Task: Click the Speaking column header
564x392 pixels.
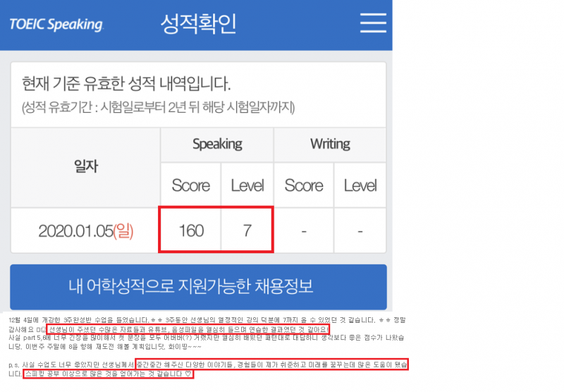Action: point(217,145)
